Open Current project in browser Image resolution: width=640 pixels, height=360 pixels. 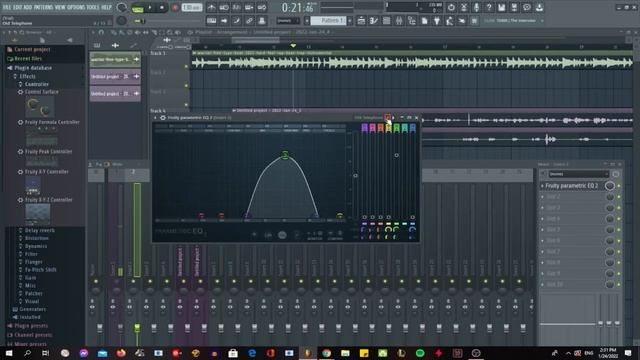(x=32, y=49)
